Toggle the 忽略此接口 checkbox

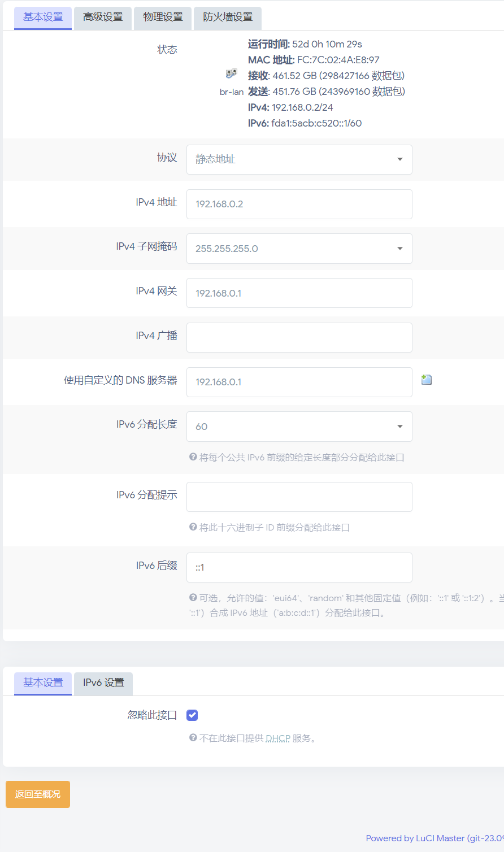click(192, 715)
